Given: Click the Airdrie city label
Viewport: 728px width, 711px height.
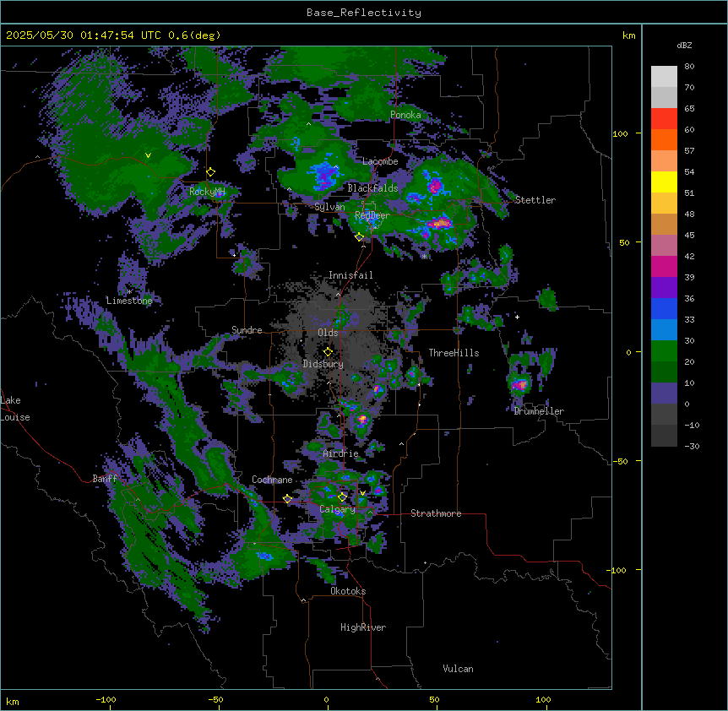Looking at the screenshot, I should click(x=340, y=453).
